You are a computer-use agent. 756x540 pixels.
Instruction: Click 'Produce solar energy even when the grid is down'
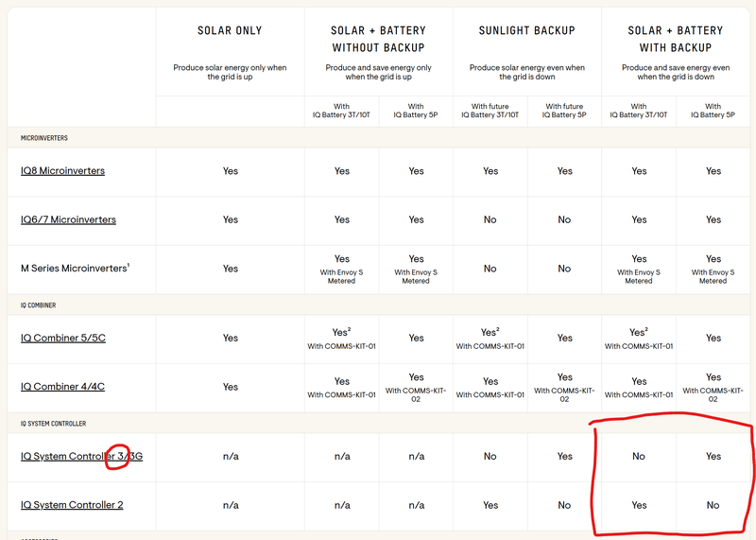pyautogui.click(x=527, y=72)
